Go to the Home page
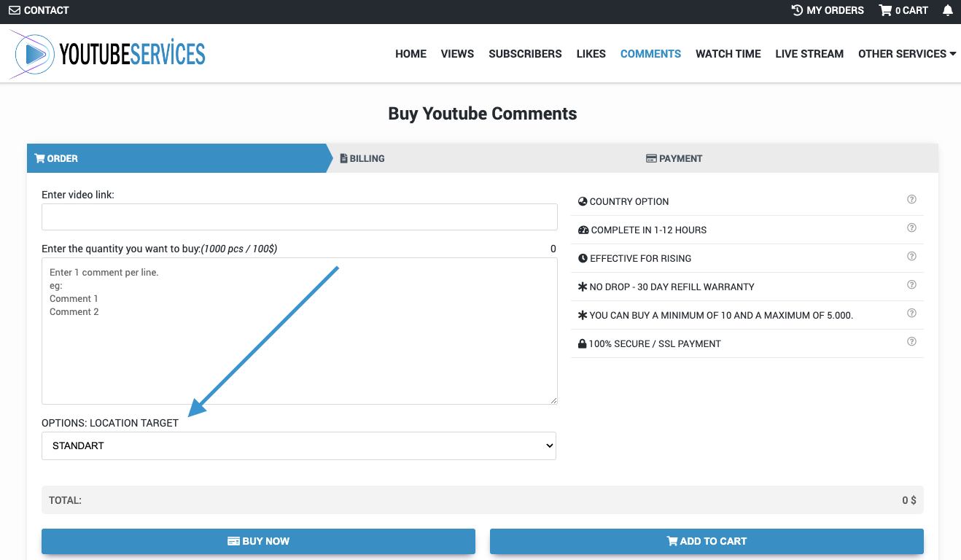The width and height of the screenshot is (961, 560). pos(411,54)
